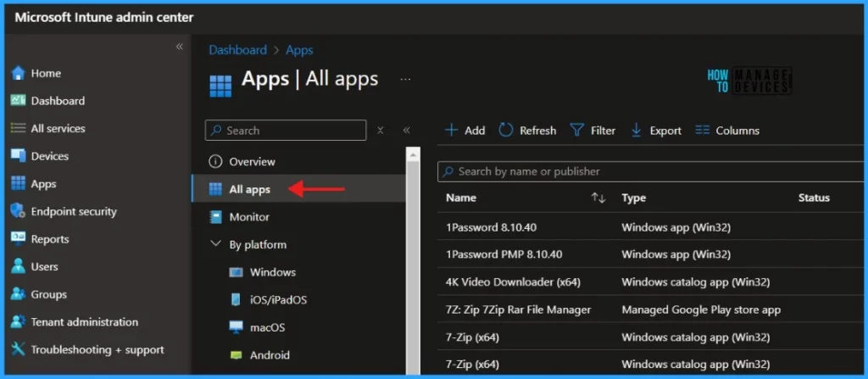The width and height of the screenshot is (868, 379).
Task: Sort the list by the Name arrows
Action: pyautogui.click(x=598, y=198)
